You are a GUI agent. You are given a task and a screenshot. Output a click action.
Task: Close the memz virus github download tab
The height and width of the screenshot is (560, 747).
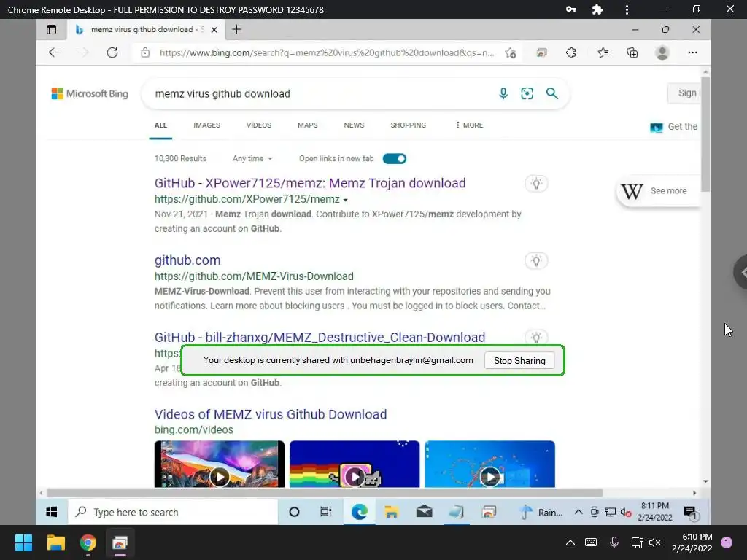214,29
